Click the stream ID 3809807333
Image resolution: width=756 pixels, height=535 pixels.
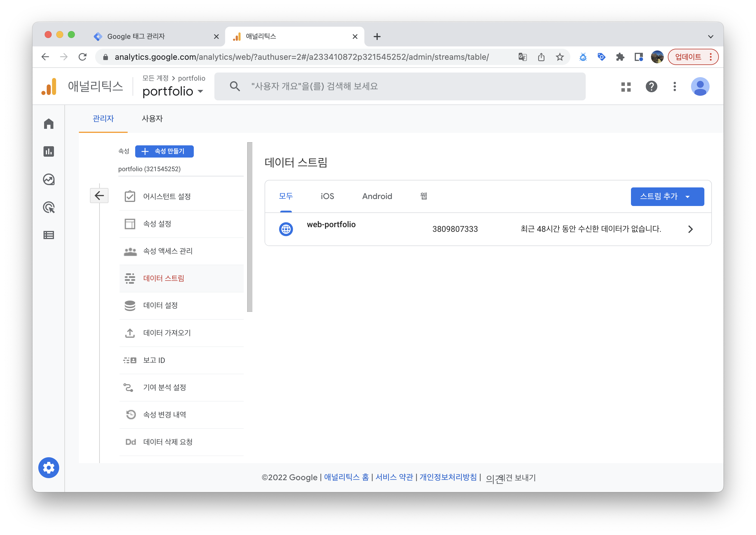455,229
